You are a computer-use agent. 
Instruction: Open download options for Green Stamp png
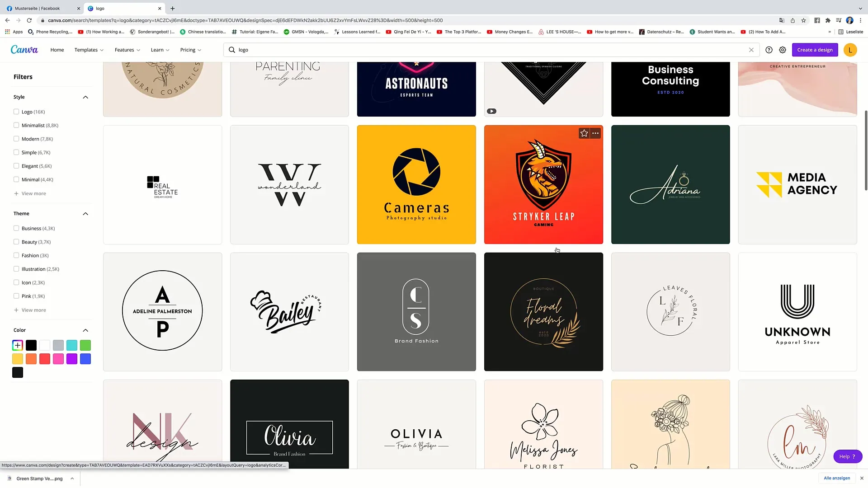(x=72, y=479)
